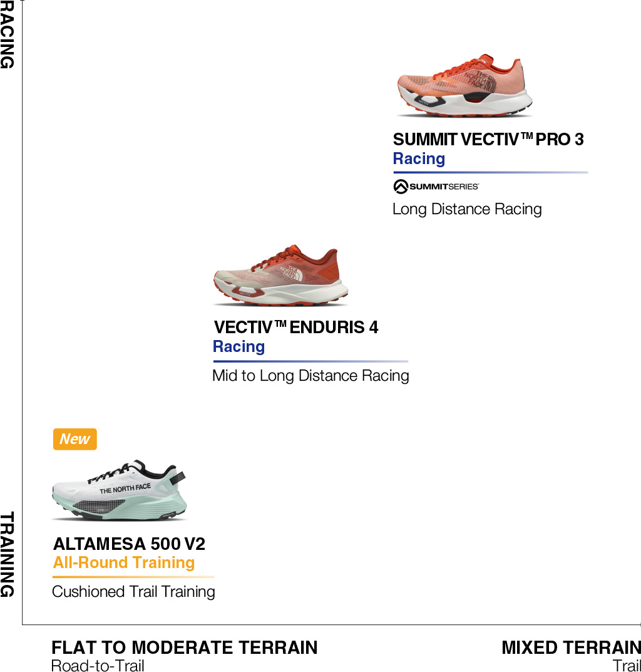Click the vertical RACING axis label
641x672 pixels.
coord(7,34)
